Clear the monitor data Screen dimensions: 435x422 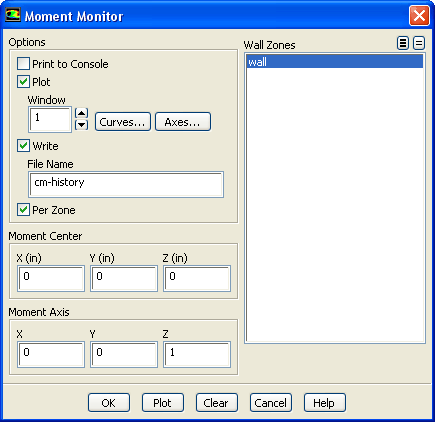pyautogui.click(x=217, y=403)
